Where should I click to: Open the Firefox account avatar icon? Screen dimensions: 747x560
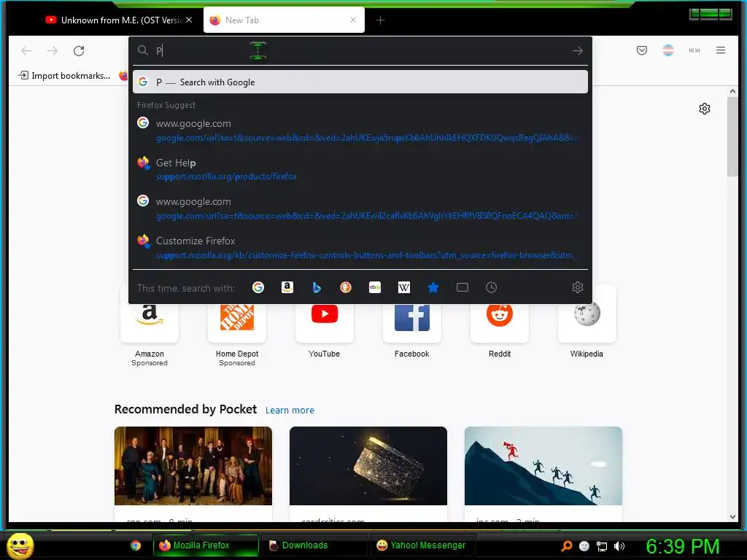click(668, 50)
